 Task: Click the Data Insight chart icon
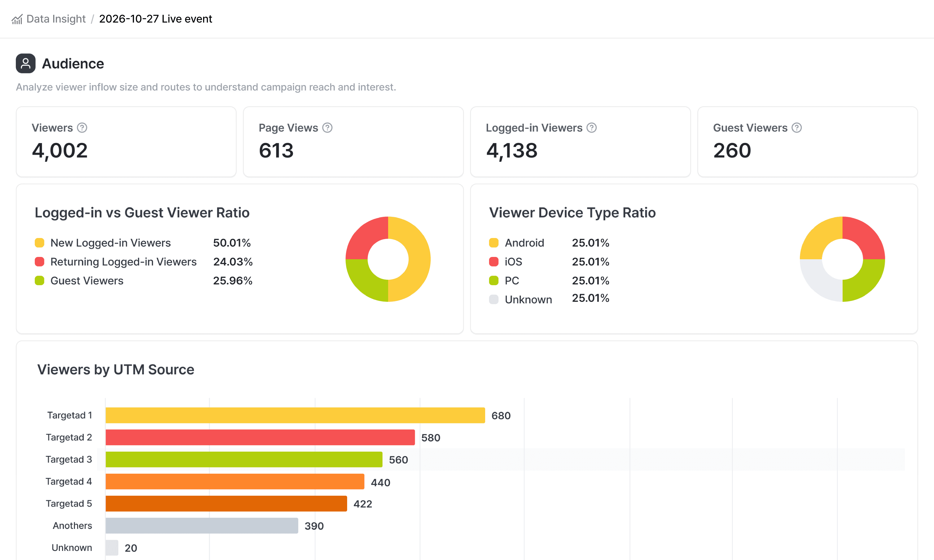click(x=17, y=19)
